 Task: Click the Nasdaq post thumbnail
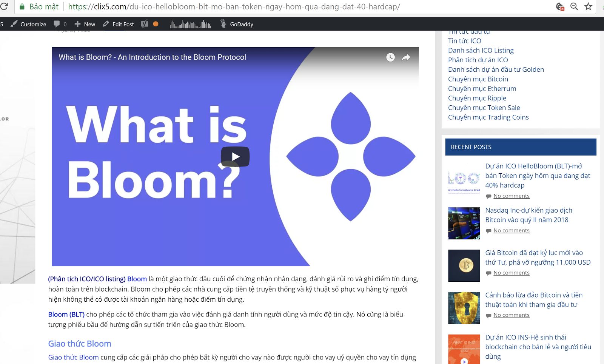(464, 223)
